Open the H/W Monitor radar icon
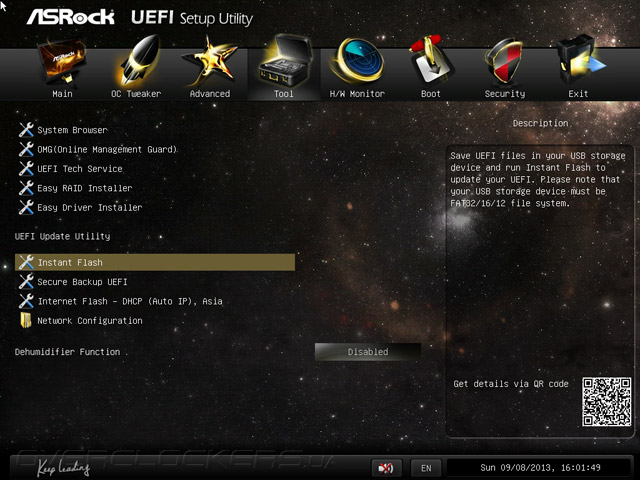Screen dimensions: 640x480 point(358,61)
